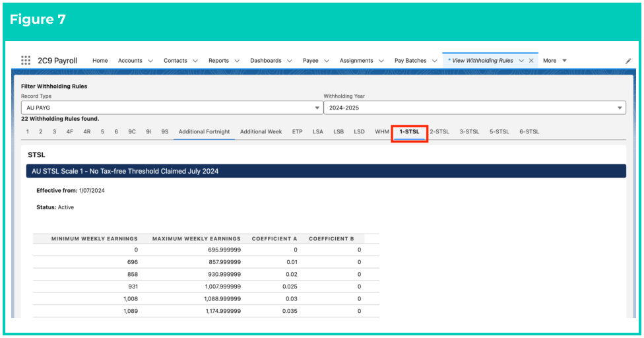The image size is (644, 338).
Task: Select scale tab 4R
Action: [86, 132]
